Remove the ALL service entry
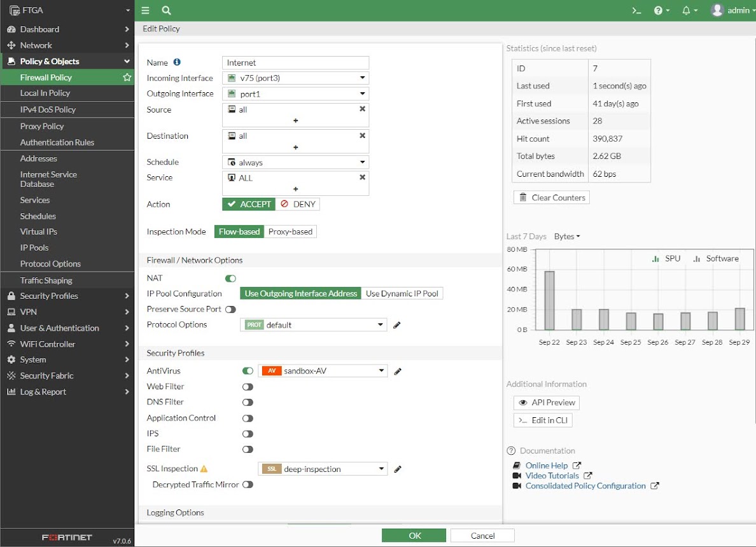 coord(363,177)
